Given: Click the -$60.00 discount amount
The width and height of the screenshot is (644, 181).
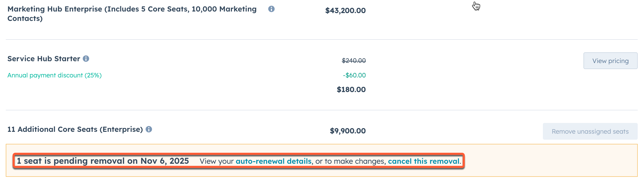Looking at the screenshot, I should 354,75.
